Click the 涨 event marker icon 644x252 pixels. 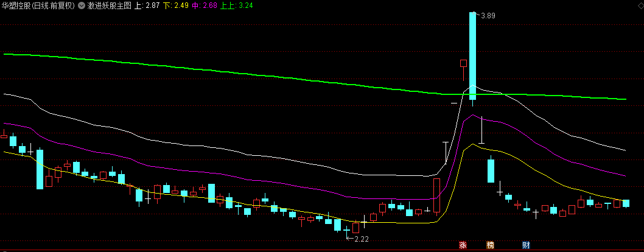tap(463, 245)
